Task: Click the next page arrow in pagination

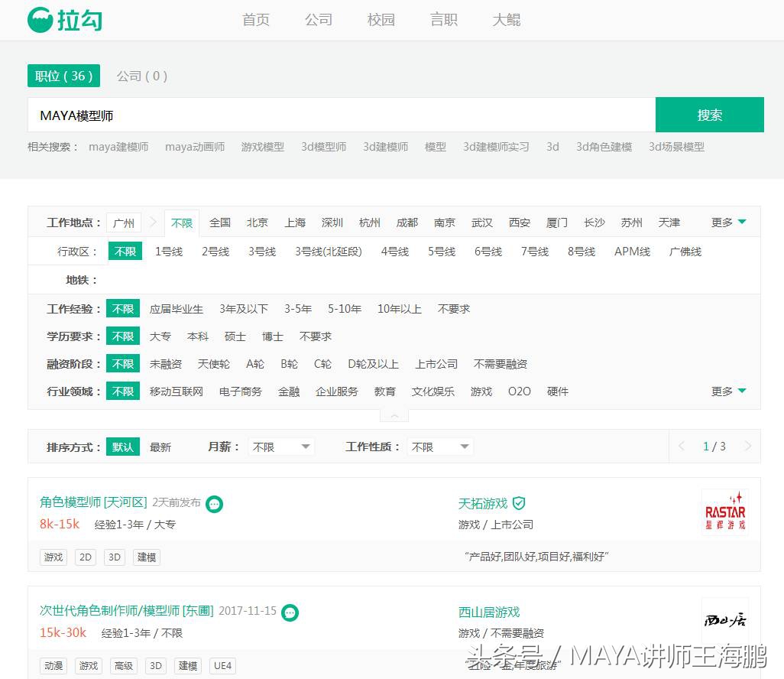Action: coord(749,446)
